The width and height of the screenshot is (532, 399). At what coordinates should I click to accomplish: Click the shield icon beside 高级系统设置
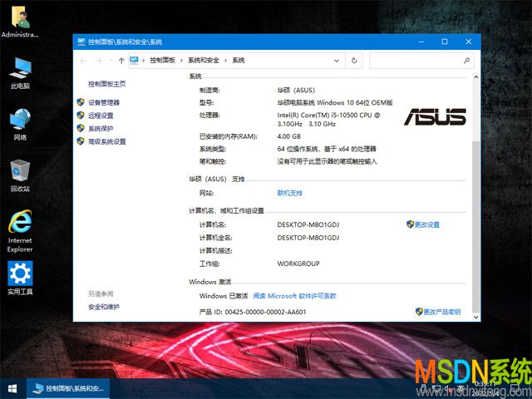coord(81,141)
